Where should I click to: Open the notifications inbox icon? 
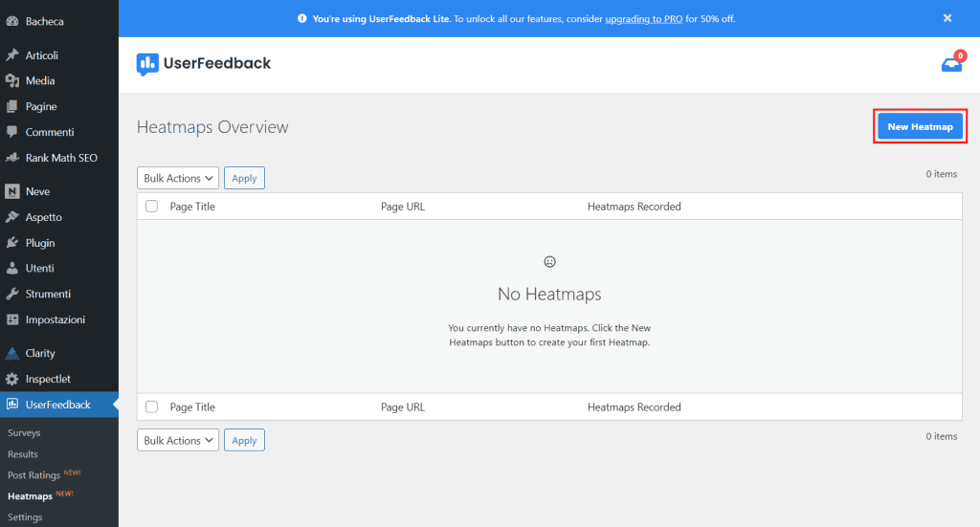click(952, 64)
